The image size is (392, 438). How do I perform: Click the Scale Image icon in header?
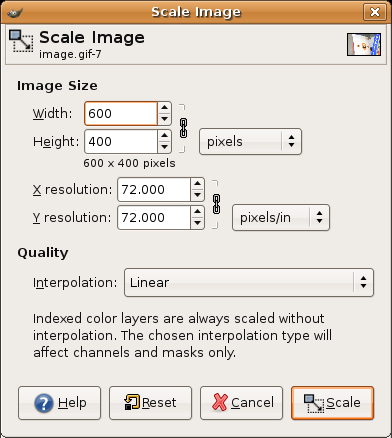21,41
